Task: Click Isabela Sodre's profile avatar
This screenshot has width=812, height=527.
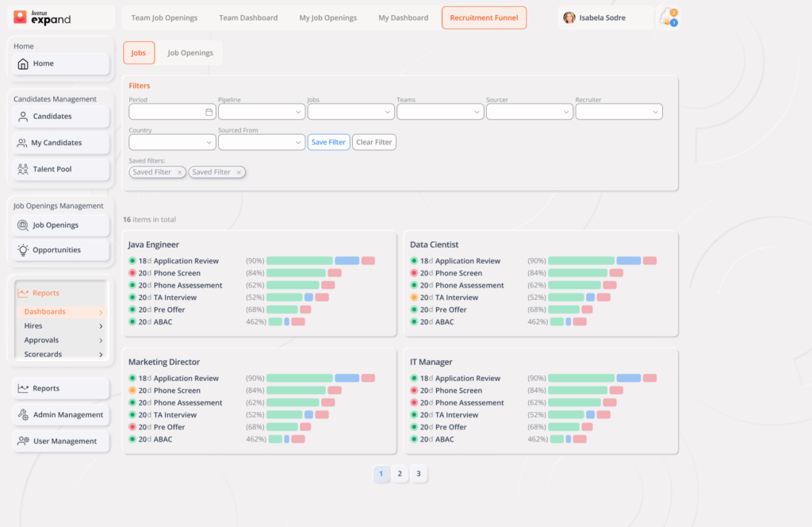Action: point(569,17)
